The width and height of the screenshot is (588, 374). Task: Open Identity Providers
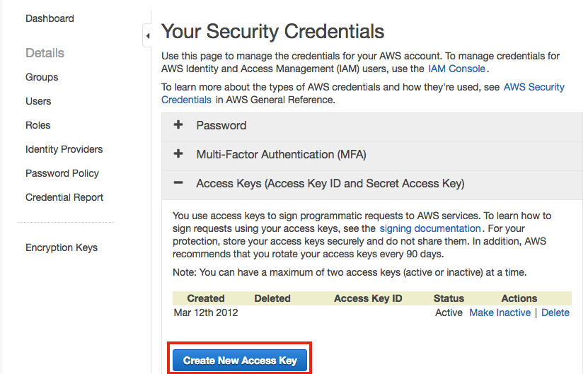64,149
